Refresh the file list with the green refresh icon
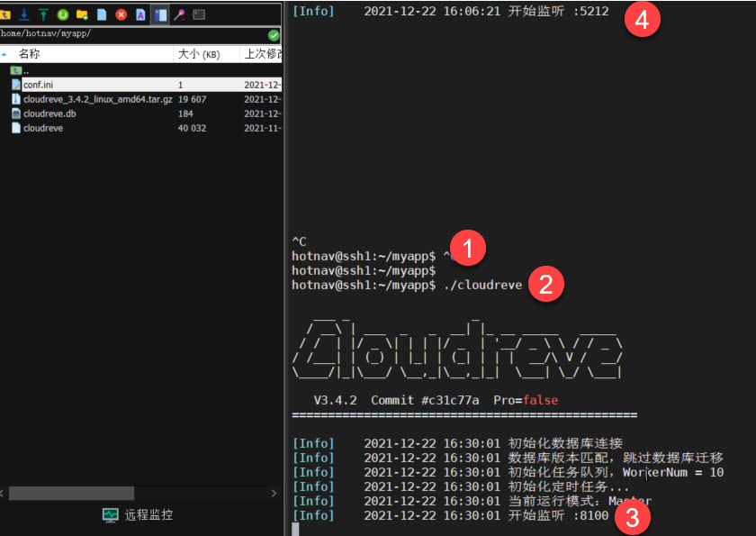The image size is (756, 536). click(63, 14)
